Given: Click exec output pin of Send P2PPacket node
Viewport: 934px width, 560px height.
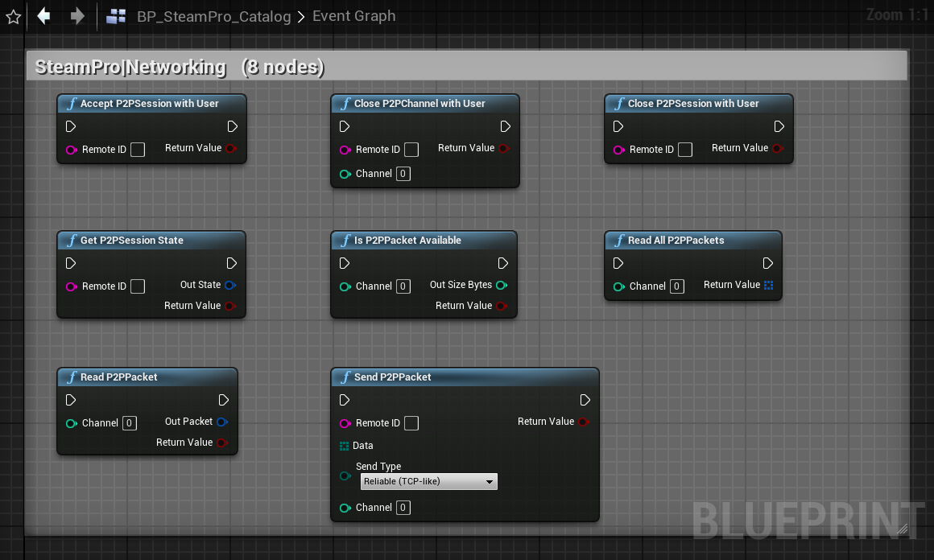Looking at the screenshot, I should click(585, 400).
